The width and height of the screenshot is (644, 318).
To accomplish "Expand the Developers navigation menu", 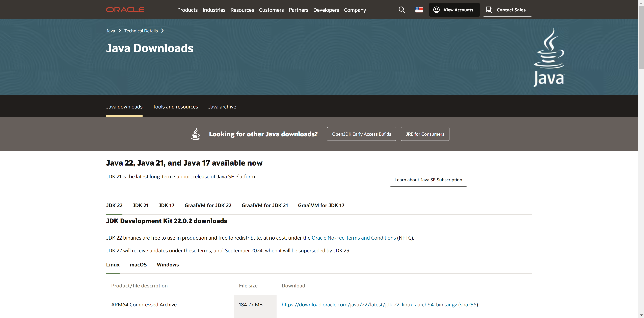I will [326, 10].
